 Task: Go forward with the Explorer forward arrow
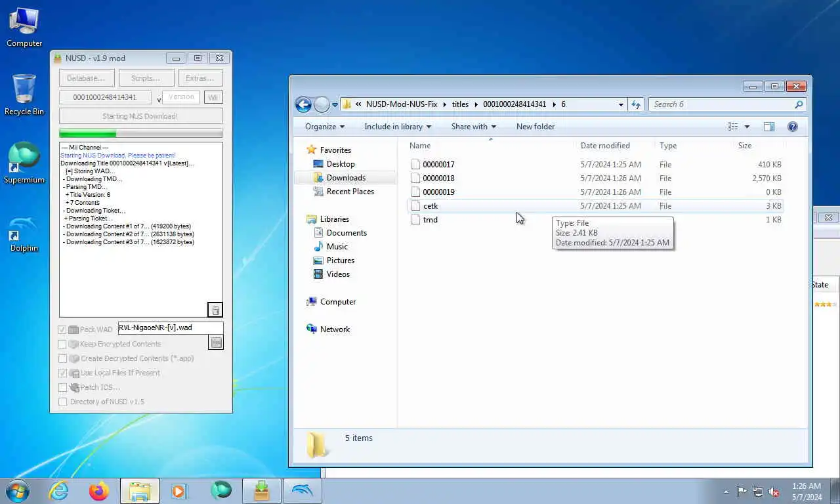pyautogui.click(x=322, y=104)
